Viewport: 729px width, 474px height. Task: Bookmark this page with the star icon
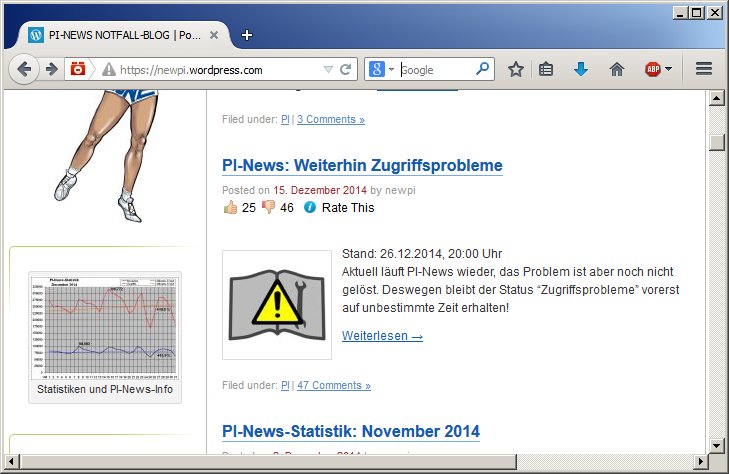(x=516, y=69)
